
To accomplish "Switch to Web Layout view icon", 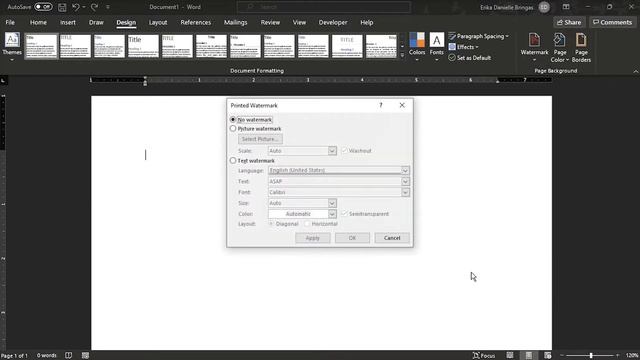I will click(x=548, y=356).
